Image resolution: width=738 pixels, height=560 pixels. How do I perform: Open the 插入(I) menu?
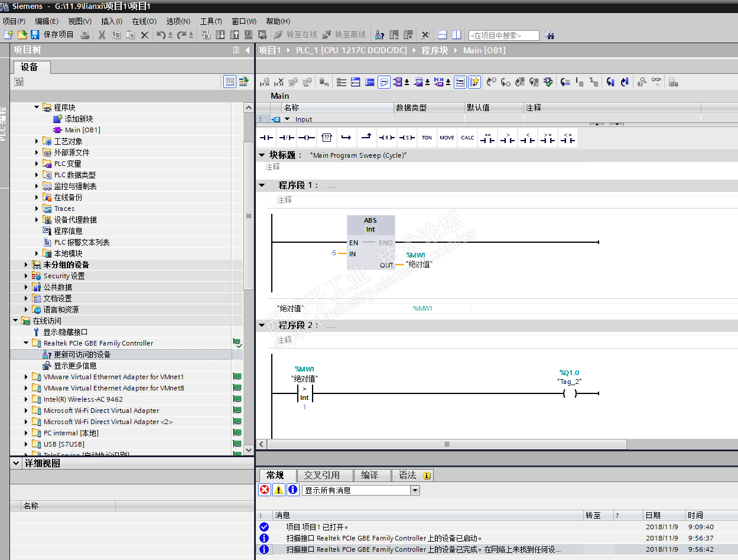click(x=112, y=21)
